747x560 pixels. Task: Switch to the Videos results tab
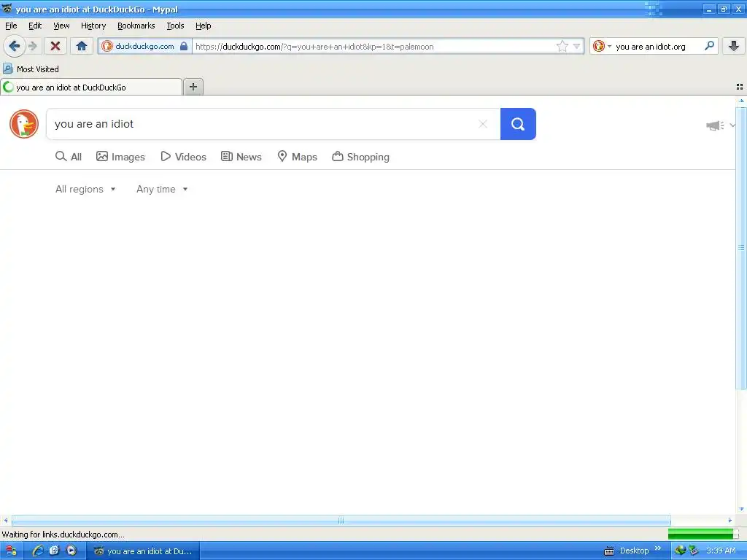tap(183, 157)
